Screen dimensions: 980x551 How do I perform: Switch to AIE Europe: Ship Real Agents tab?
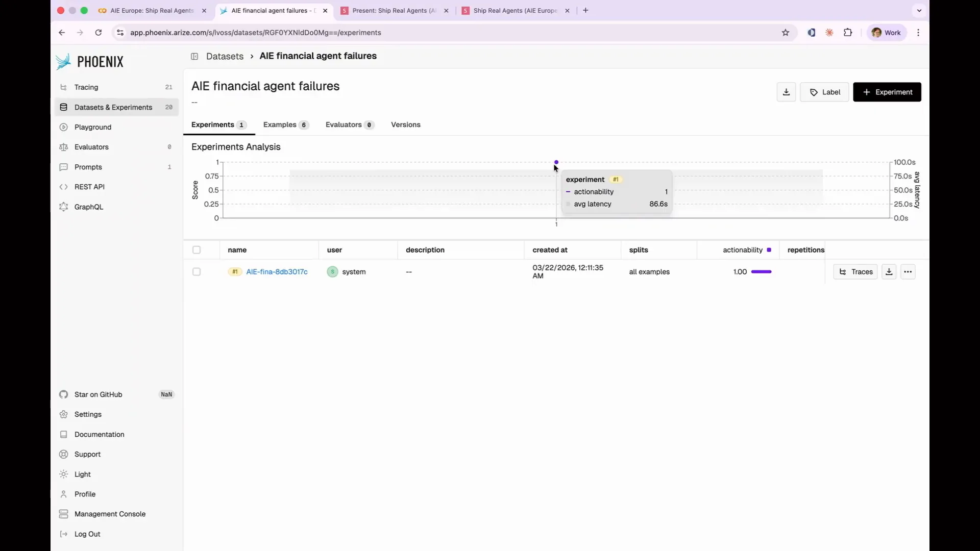pyautogui.click(x=152, y=10)
